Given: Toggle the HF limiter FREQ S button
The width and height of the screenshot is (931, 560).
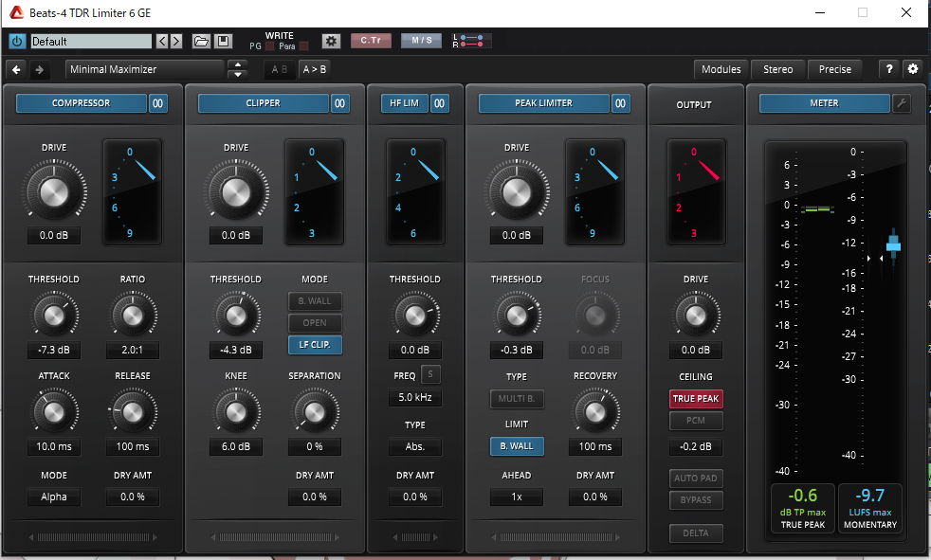Looking at the screenshot, I should tap(430, 374).
